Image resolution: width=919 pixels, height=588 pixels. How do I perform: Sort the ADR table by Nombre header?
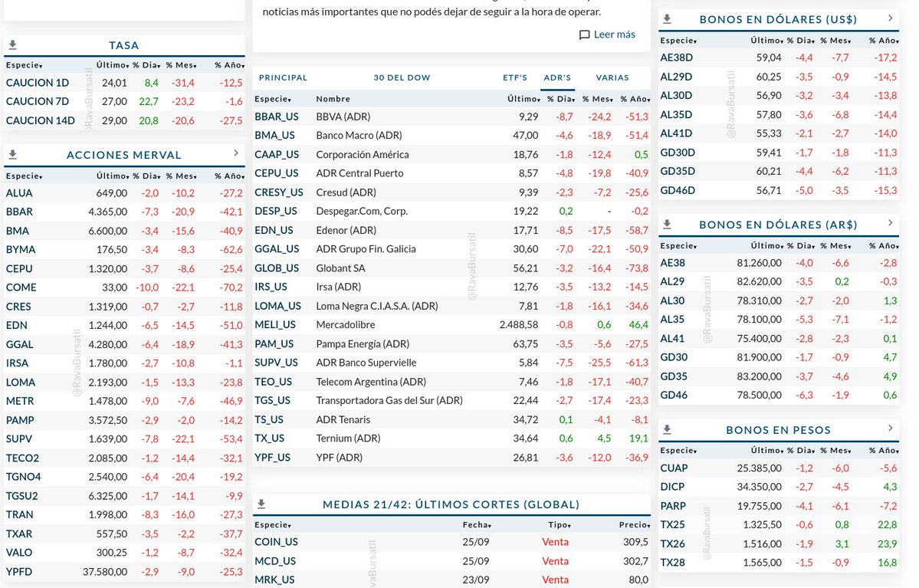(333, 99)
